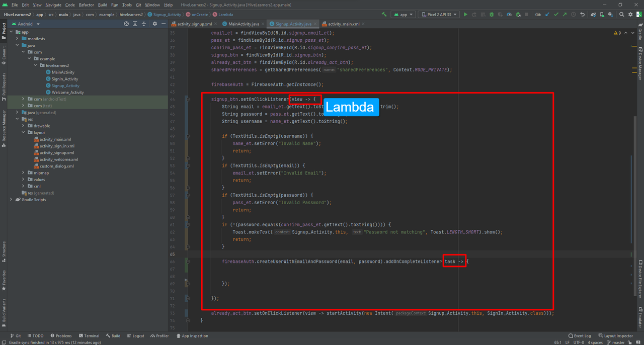Hide Project panel with minimize dash icon
Screen dimensions: 644x345
point(163,24)
